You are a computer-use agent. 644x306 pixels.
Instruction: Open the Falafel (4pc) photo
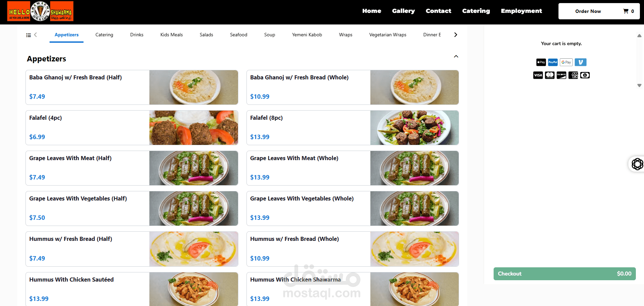(194, 128)
